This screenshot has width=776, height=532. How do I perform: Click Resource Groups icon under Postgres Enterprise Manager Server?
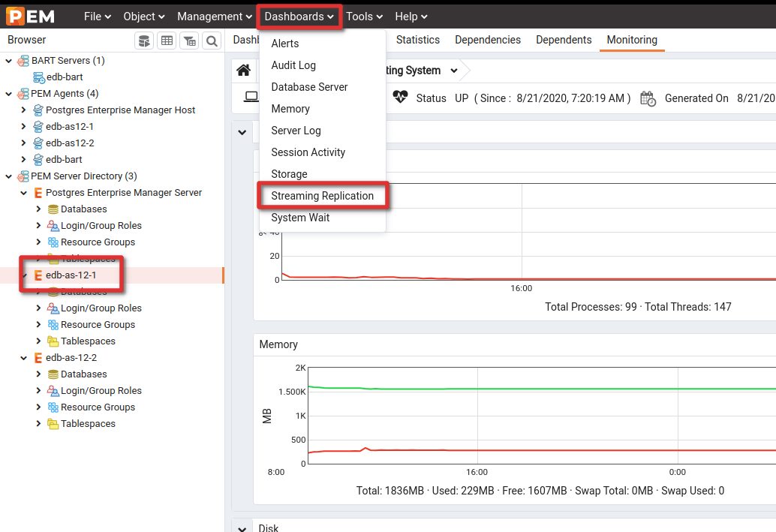coord(53,242)
